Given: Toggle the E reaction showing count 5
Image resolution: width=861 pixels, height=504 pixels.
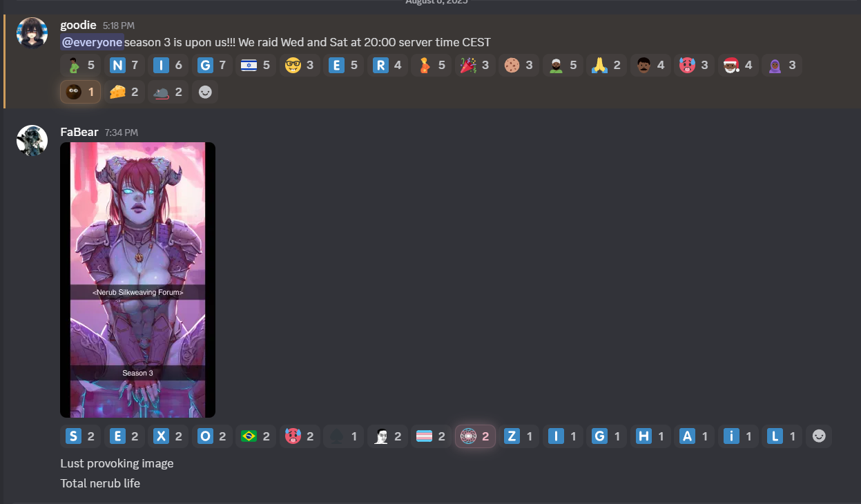Looking at the screenshot, I should point(343,66).
